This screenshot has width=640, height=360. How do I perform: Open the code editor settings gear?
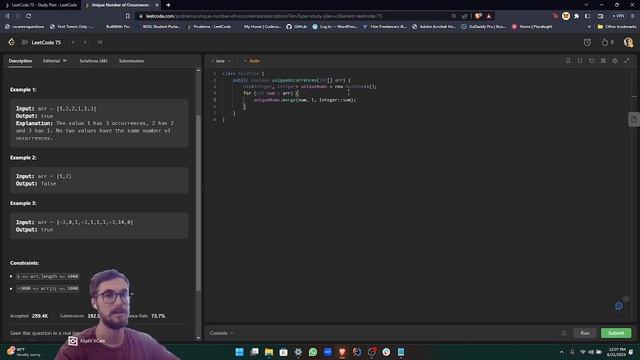coord(615,61)
